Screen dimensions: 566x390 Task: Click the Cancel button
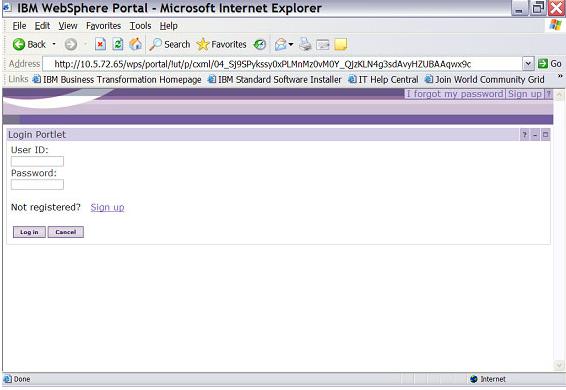[x=66, y=232]
